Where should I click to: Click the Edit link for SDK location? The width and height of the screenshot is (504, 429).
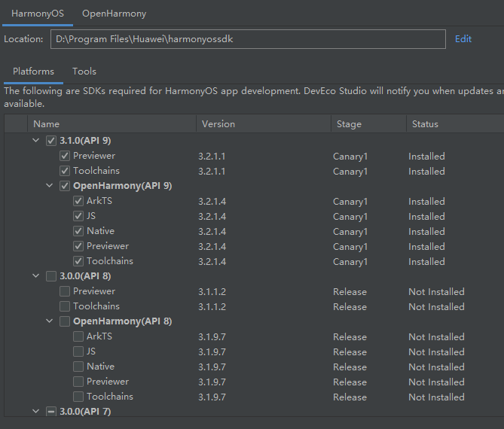click(x=463, y=39)
